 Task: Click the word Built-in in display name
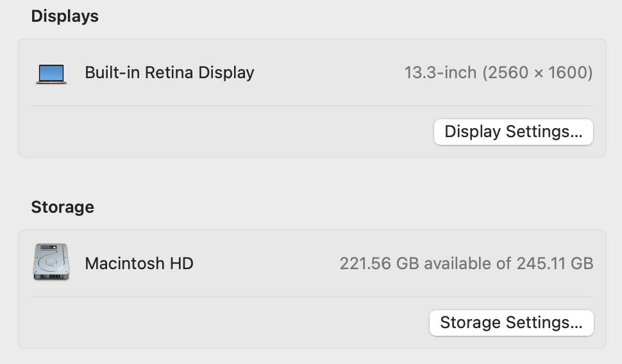112,73
